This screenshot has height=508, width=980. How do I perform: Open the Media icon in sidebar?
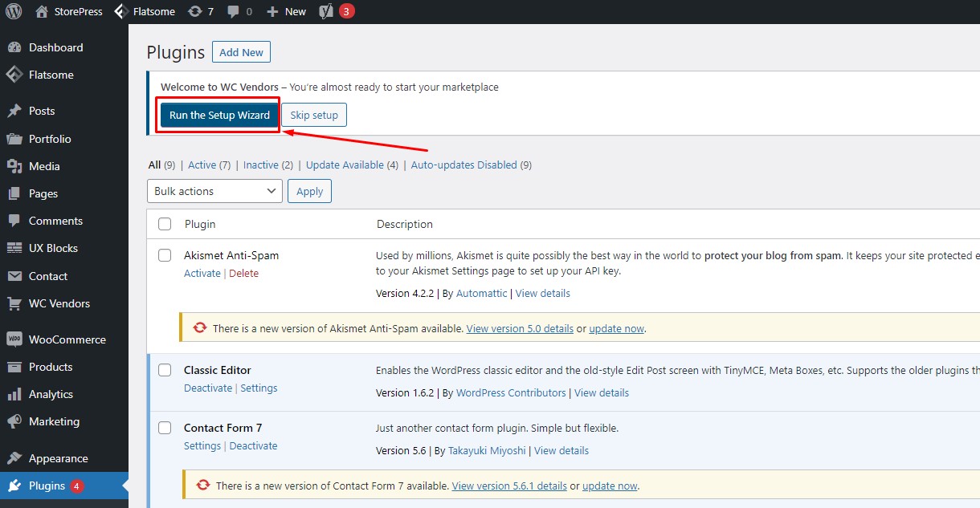point(14,166)
